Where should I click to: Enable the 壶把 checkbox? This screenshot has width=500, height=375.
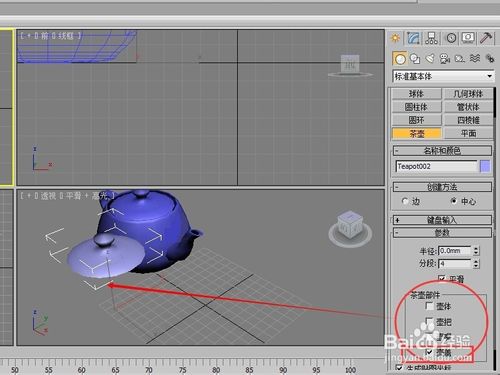[x=430, y=322]
